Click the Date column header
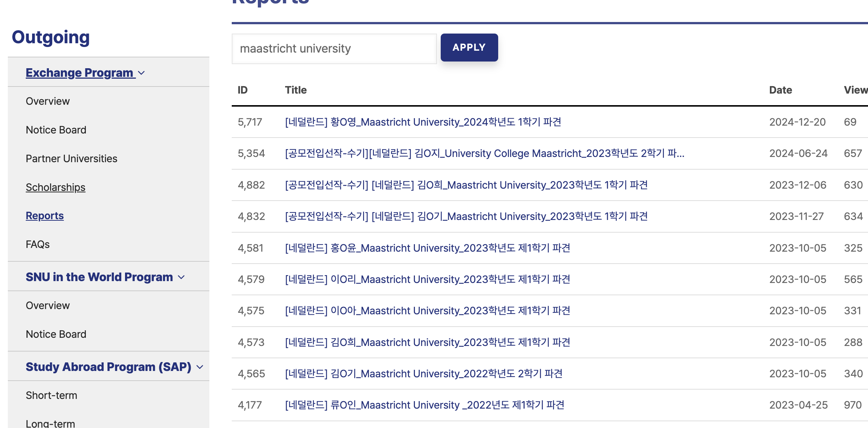Screen dimensions: 868x428 point(781,90)
